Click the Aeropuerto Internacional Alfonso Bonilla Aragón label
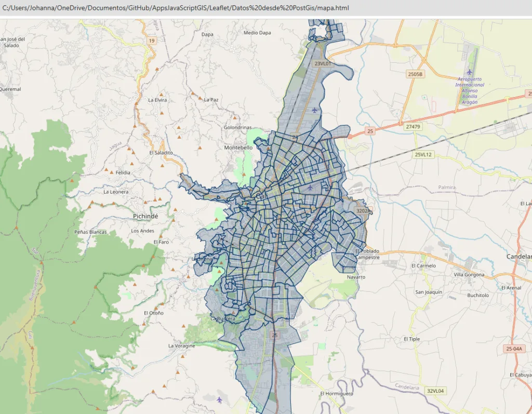This screenshot has width=532, height=414. pyautogui.click(x=470, y=90)
